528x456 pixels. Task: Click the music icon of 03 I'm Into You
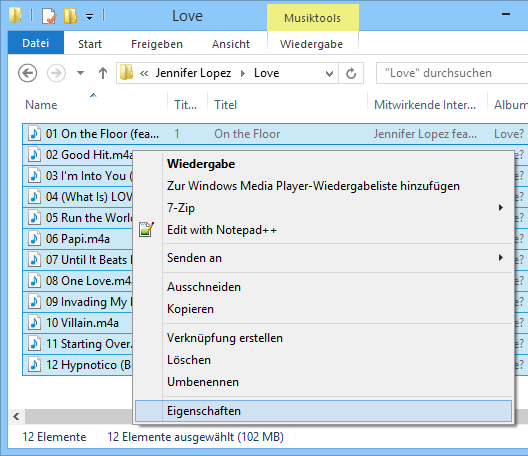pos(34,176)
